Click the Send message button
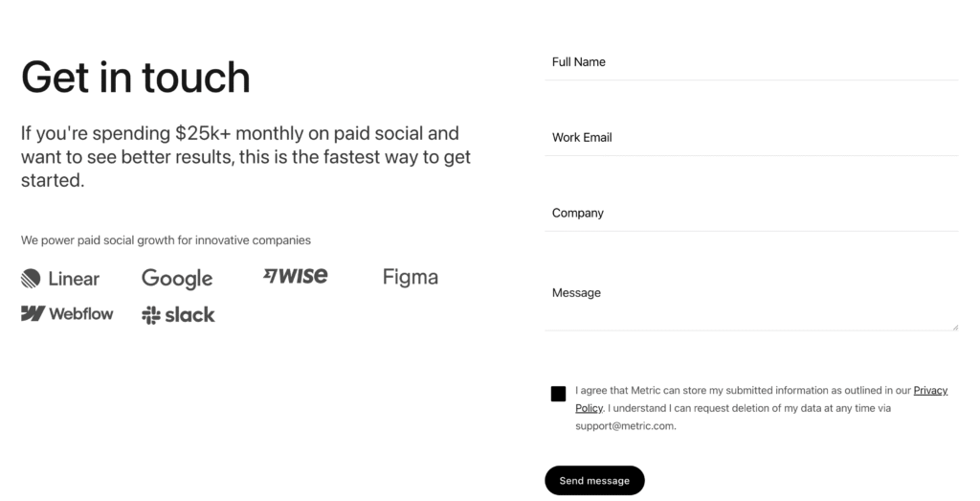Viewport: 980px width, 501px height. pyautogui.click(x=594, y=480)
